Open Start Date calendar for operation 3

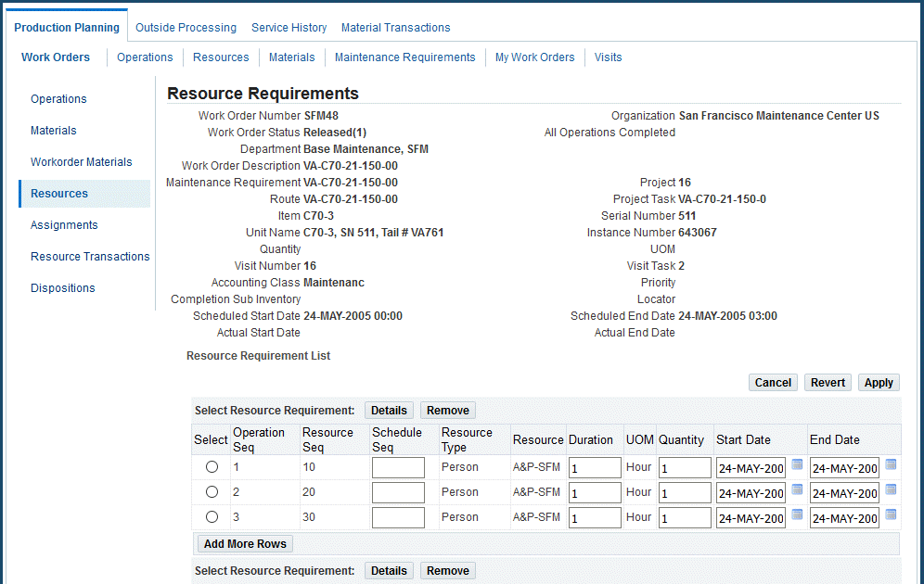coord(797,515)
